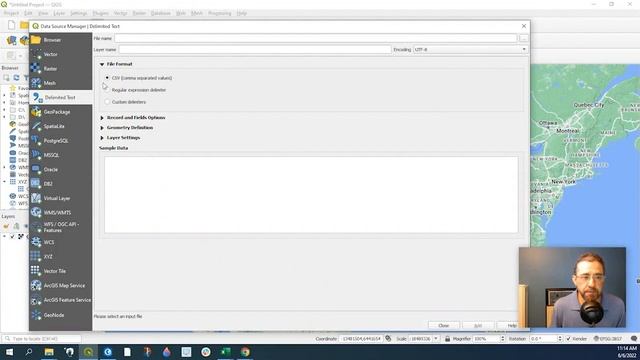Select the PostgreSQL source tab

click(60, 140)
